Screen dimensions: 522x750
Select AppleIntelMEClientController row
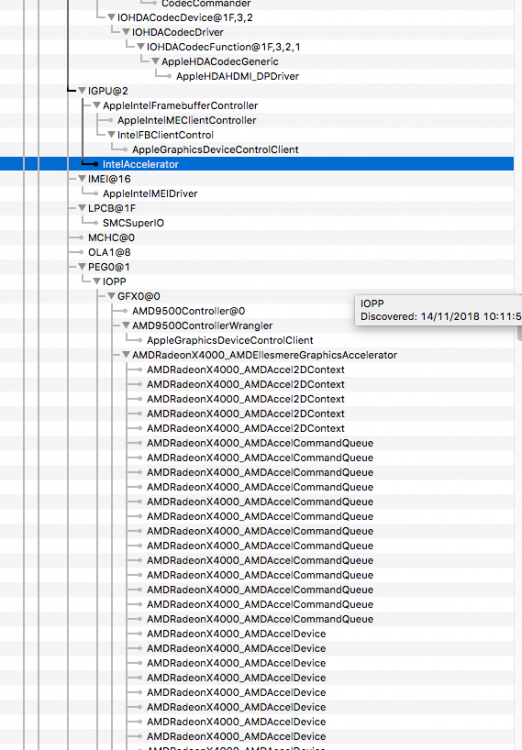click(187, 121)
